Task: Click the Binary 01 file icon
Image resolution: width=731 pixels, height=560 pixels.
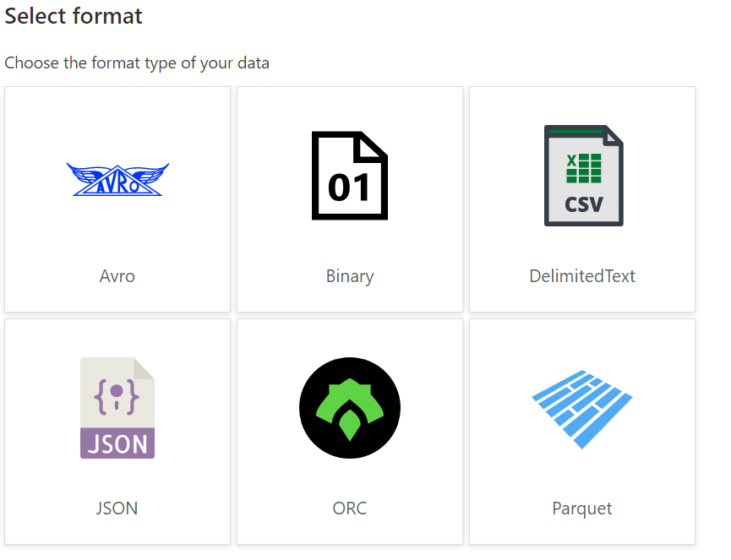Action: pos(350,176)
